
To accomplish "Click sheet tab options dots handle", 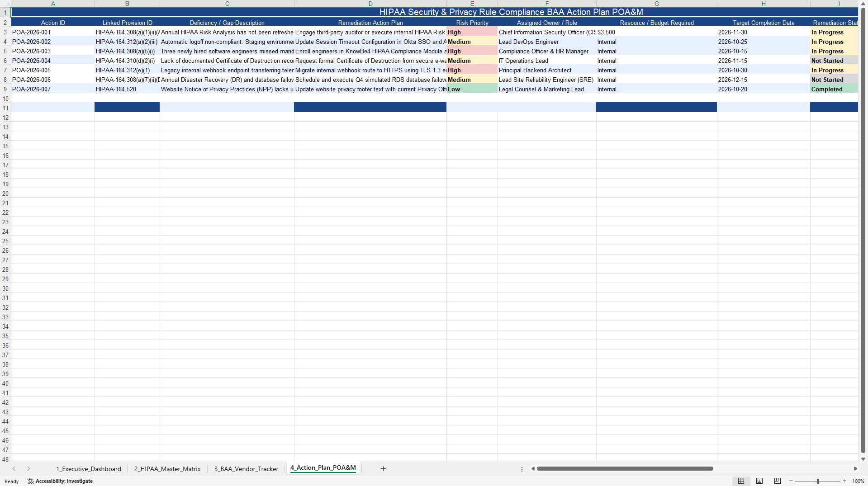I will (522, 469).
